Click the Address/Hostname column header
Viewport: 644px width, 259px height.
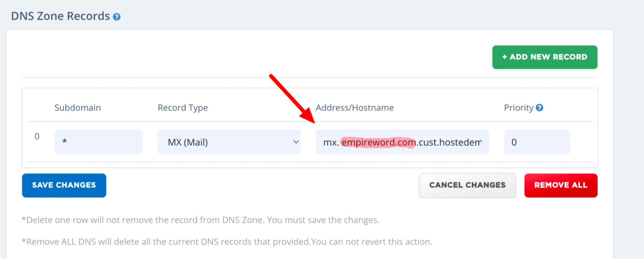click(x=355, y=108)
